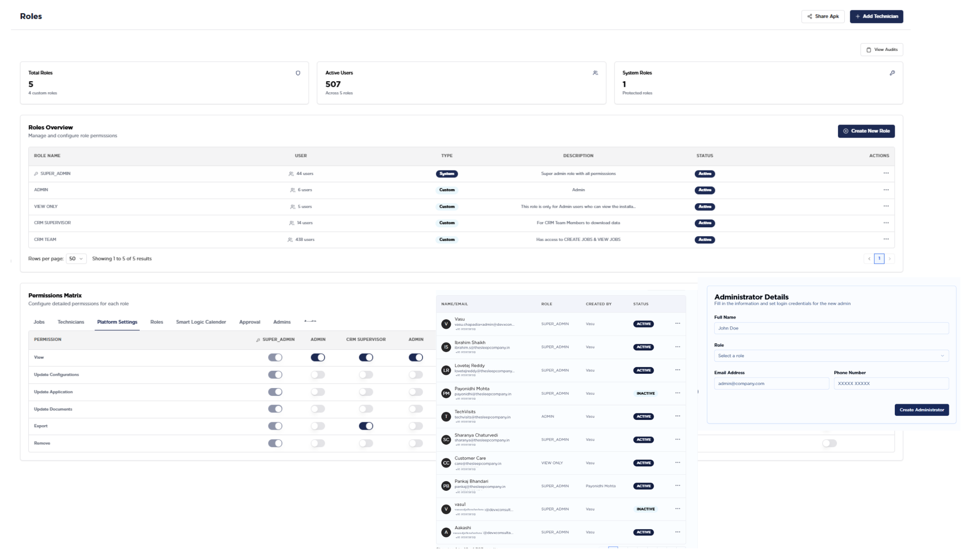Click the key icon in System Roles card

[892, 73]
